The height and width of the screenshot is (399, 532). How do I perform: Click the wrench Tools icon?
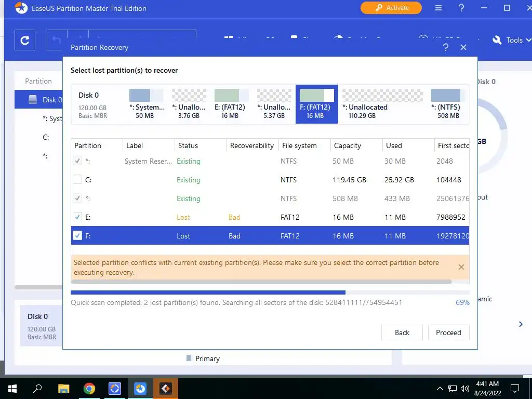pos(497,40)
